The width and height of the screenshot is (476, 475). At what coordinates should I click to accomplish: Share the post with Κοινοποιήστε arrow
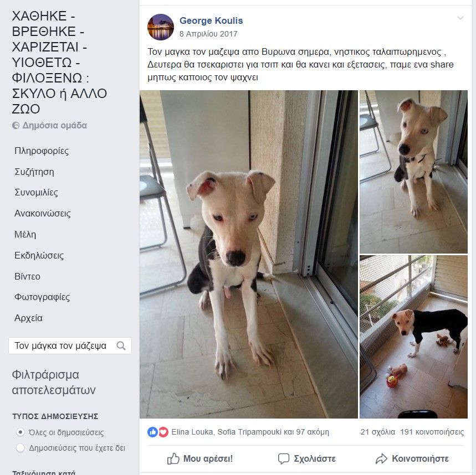click(412, 458)
